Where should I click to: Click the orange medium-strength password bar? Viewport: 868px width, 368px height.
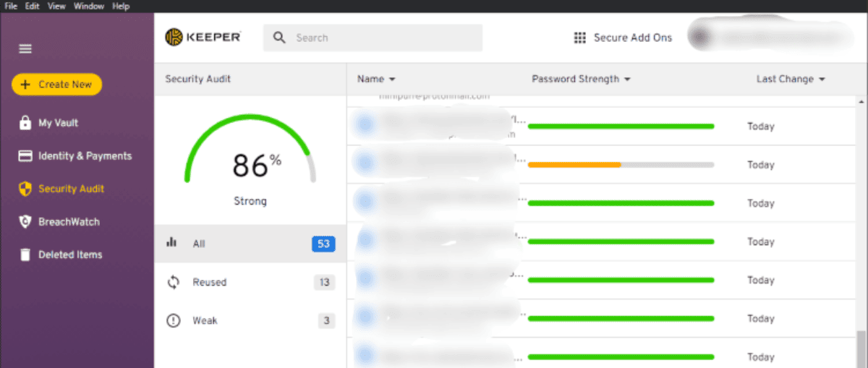coord(574,165)
